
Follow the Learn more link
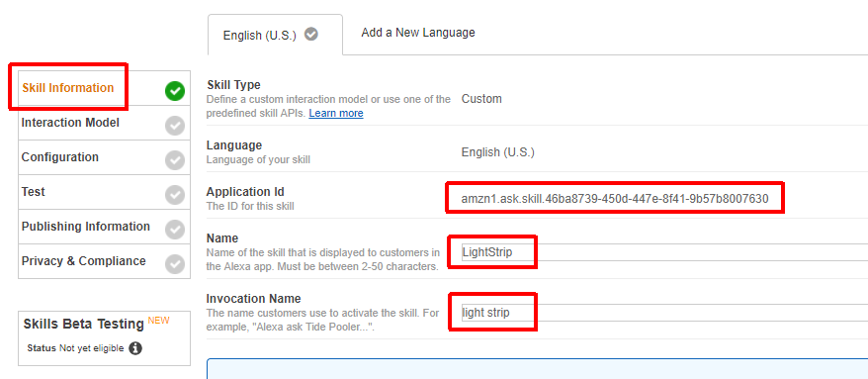point(336,113)
